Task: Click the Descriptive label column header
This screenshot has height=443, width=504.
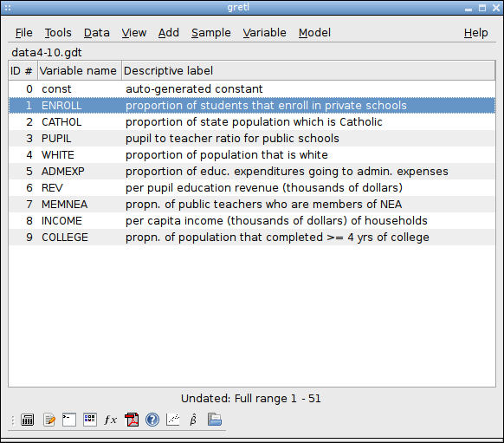Action: (308, 70)
